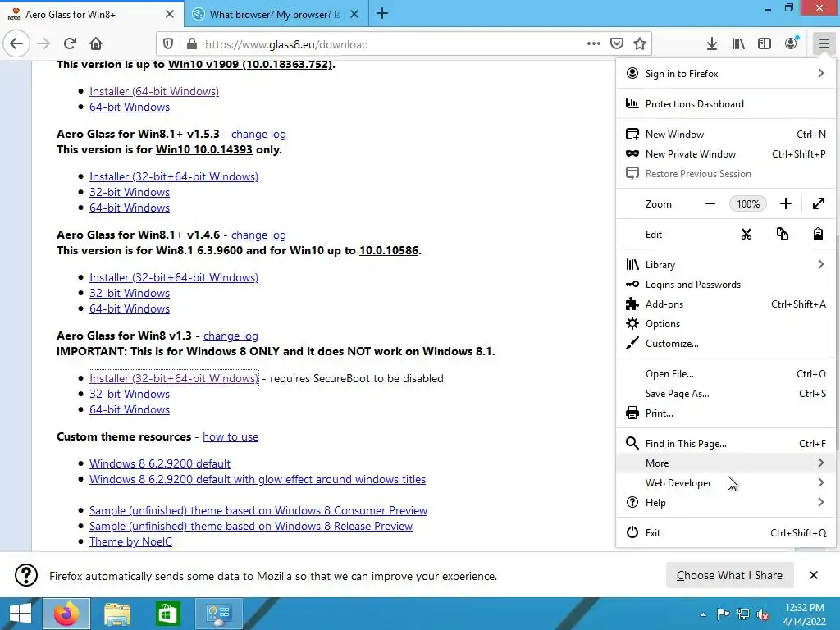Image resolution: width=840 pixels, height=630 pixels.
Task: Expand the More submenu
Action: 726,463
